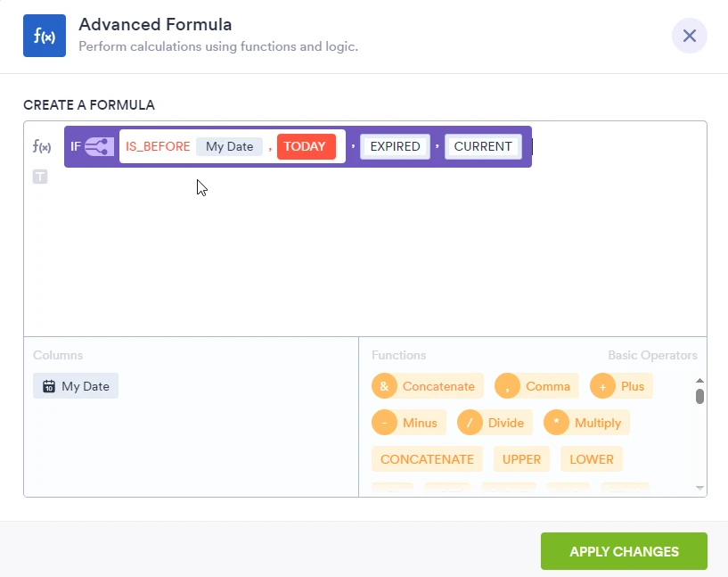Insert the LOWER function
This screenshot has height=577, width=728.
(591, 458)
